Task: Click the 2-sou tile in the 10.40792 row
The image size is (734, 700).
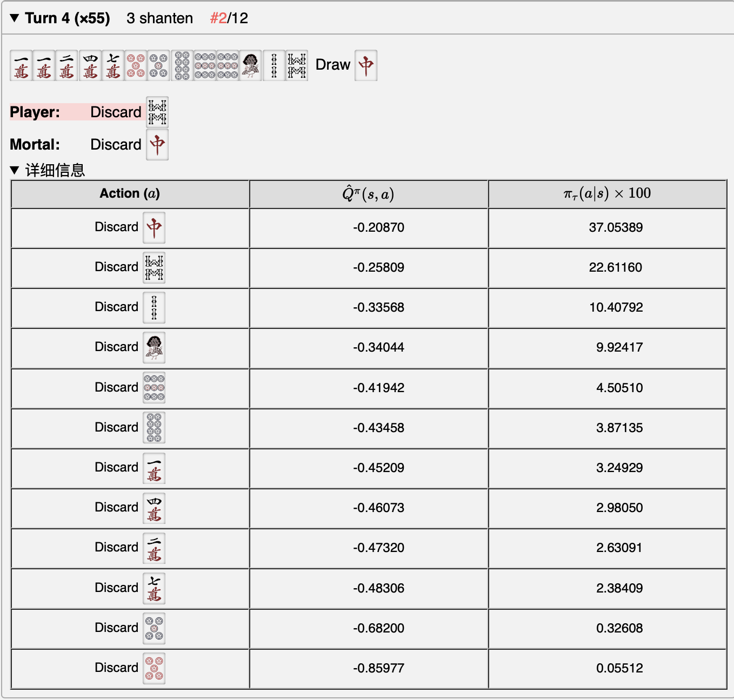Action: [x=154, y=308]
